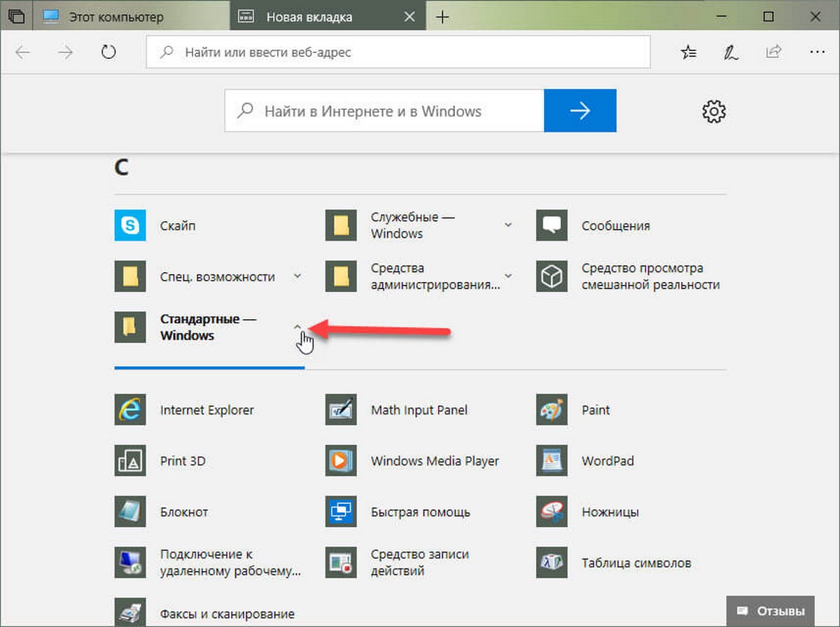Open the Таблица символов icon
Viewport: 840px width, 627px height.
coord(552,563)
